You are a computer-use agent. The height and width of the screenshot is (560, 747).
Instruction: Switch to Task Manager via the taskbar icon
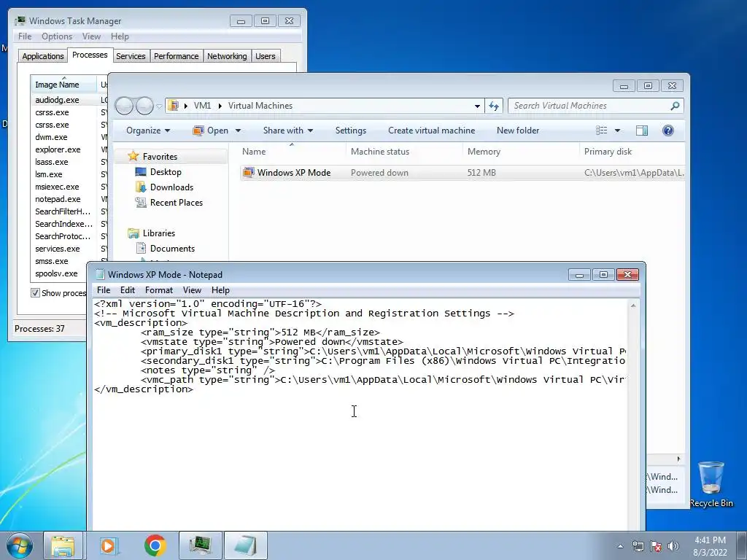pos(201,545)
